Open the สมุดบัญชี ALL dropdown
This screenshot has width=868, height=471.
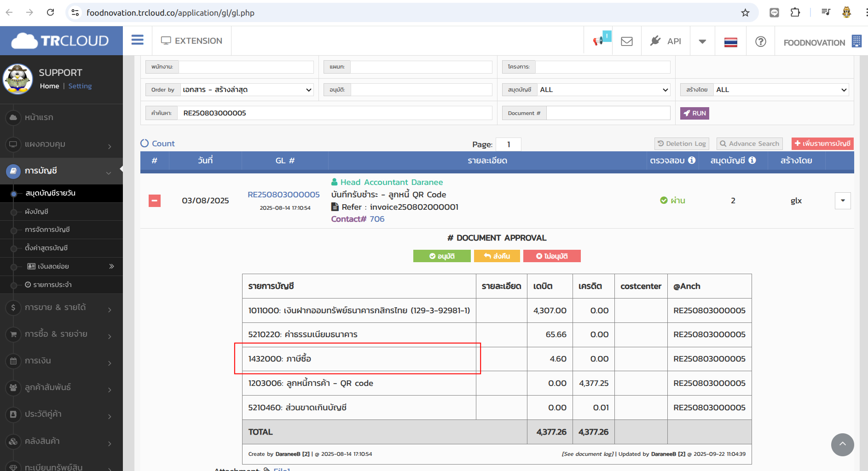pyautogui.click(x=603, y=90)
